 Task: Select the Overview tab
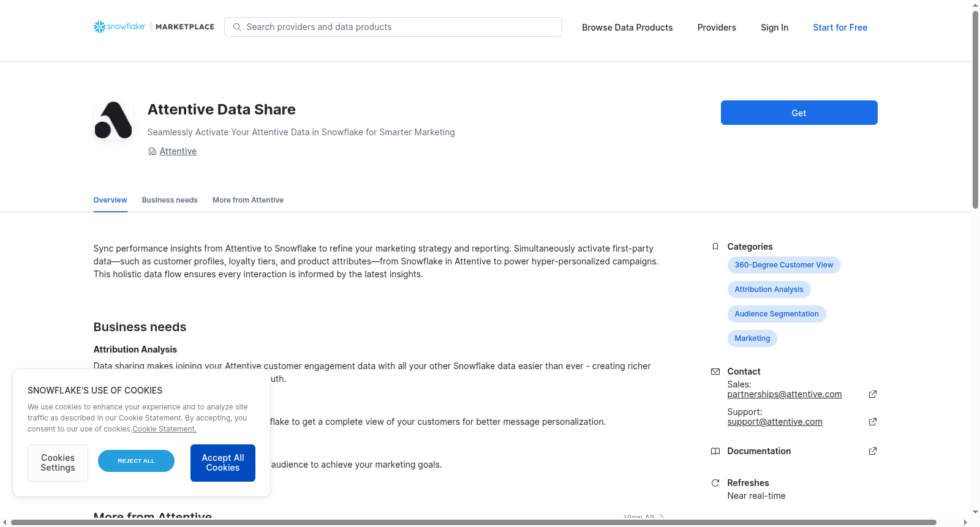pyautogui.click(x=110, y=200)
